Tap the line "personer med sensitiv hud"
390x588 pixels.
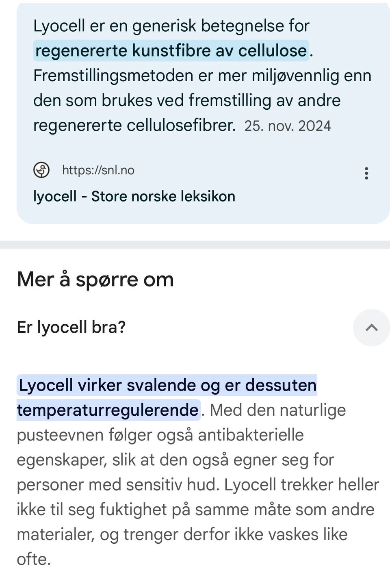click(118, 485)
